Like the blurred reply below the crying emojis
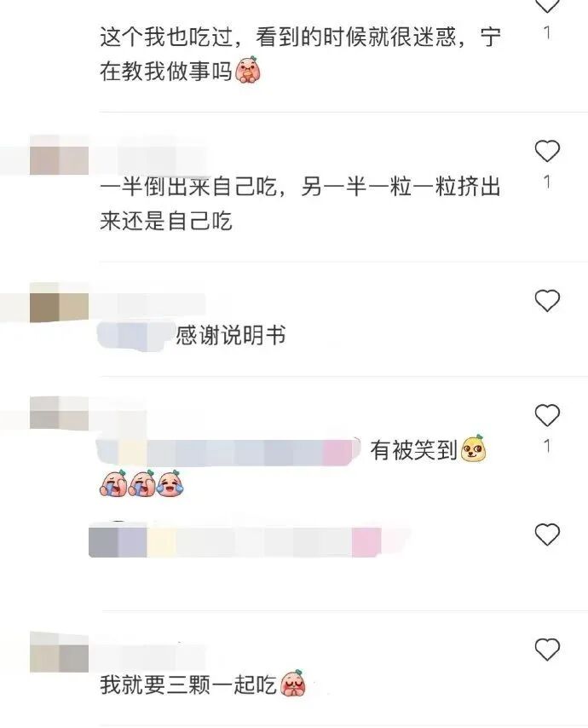Screen dimensions: 588x728 [x=547, y=534]
